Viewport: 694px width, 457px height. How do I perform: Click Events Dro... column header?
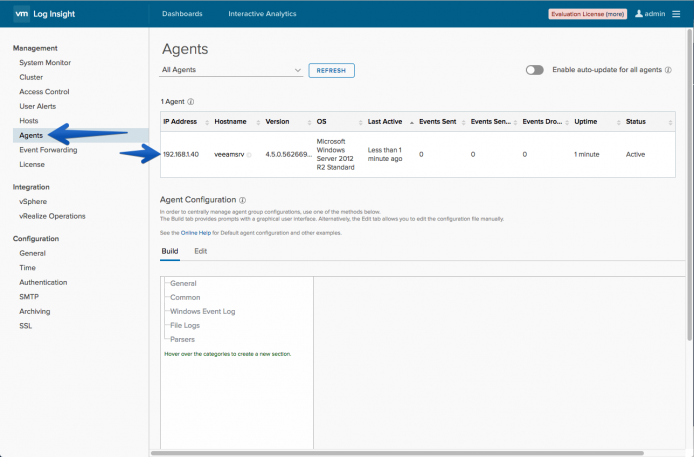click(542, 122)
